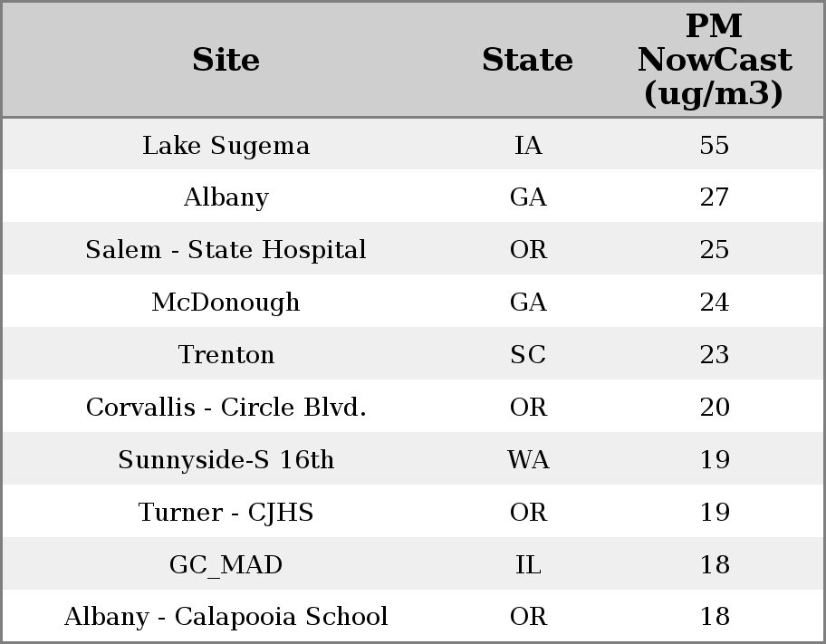Click the PM value 20
Viewport: 826px width, 644px height.
(714, 407)
